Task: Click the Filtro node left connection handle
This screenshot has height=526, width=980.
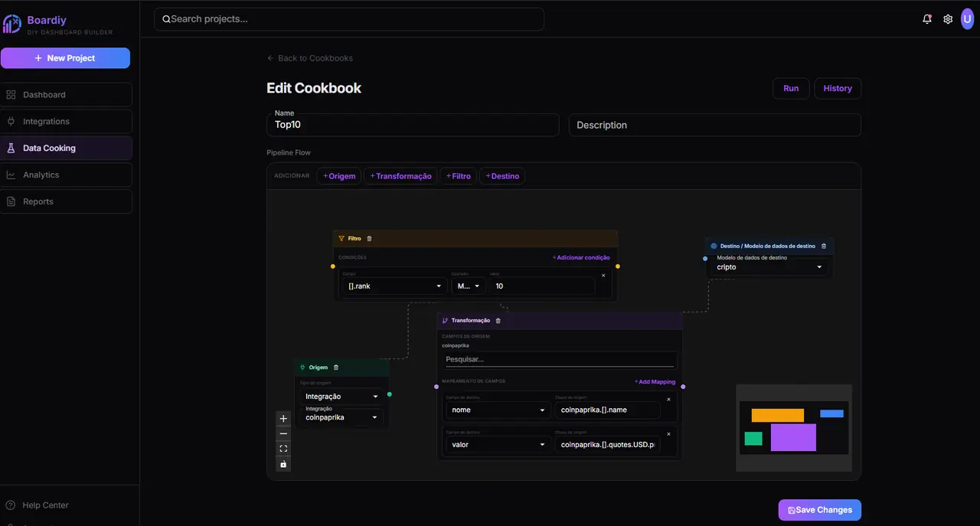Action: (333, 266)
